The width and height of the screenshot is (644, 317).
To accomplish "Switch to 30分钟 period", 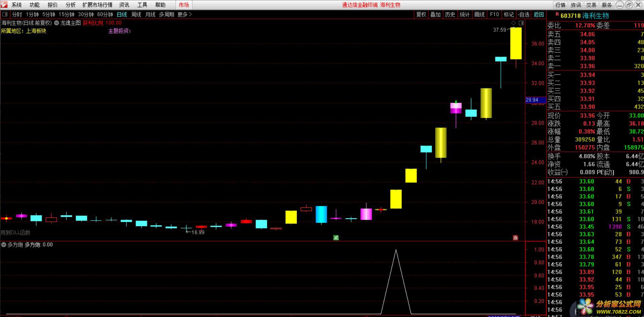I will [x=86, y=14].
